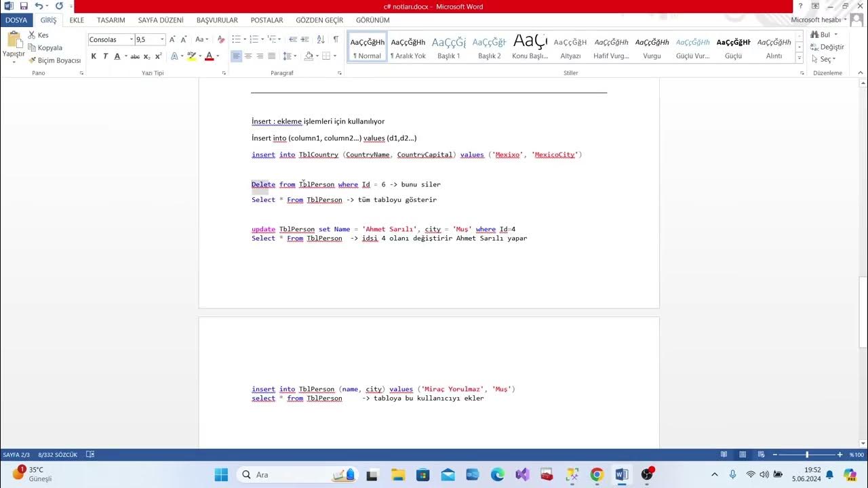The height and width of the screenshot is (488, 868).
Task: Open font size 9,5 dropdown
Action: point(162,39)
